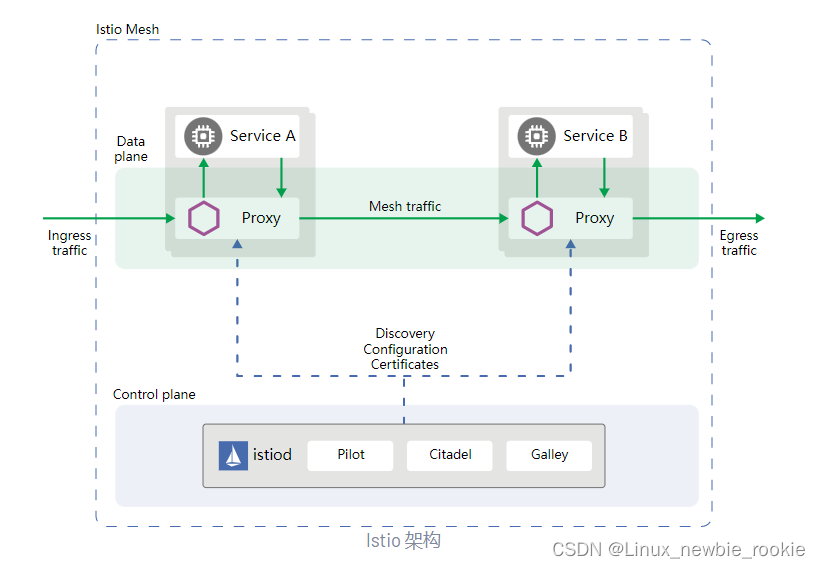Click the Service B chip icon

click(x=537, y=136)
